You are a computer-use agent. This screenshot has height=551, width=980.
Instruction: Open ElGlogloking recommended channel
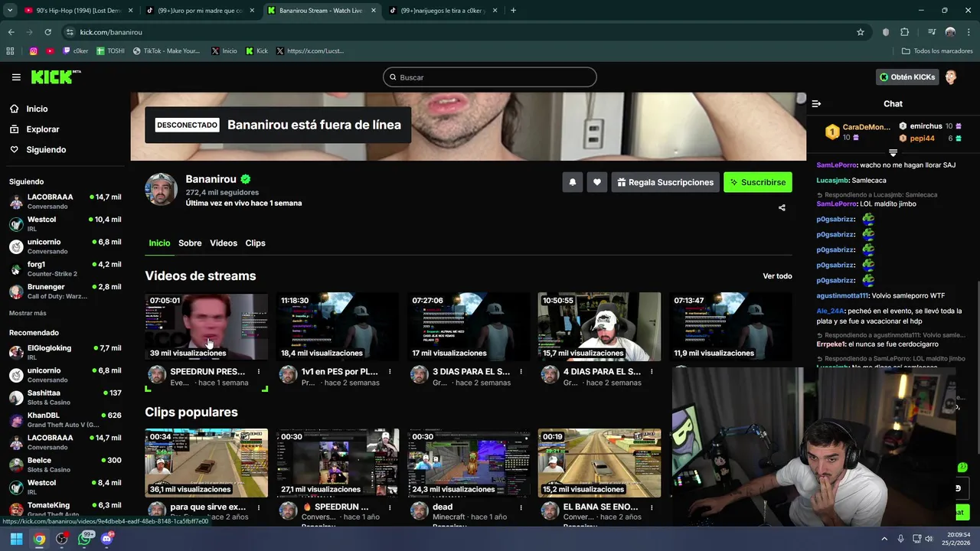click(65, 352)
